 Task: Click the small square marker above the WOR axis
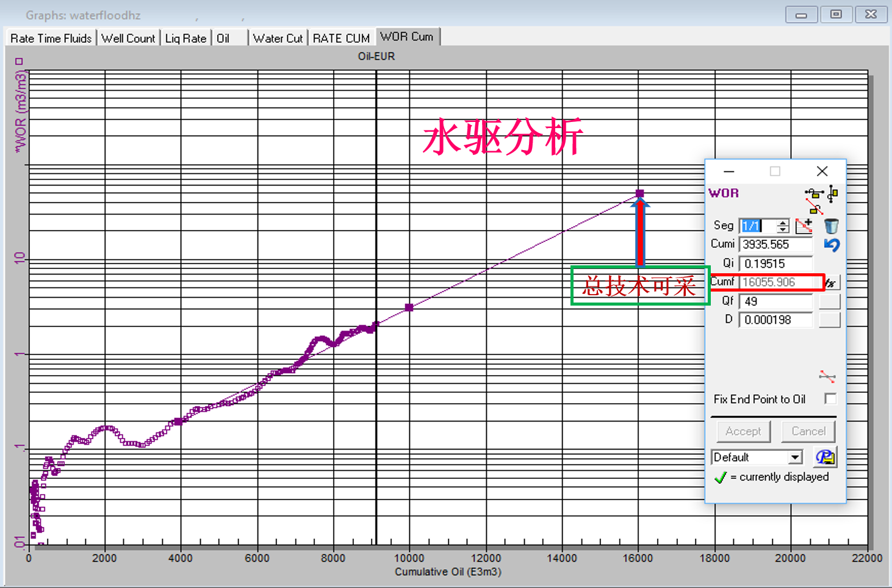click(x=19, y=62)
